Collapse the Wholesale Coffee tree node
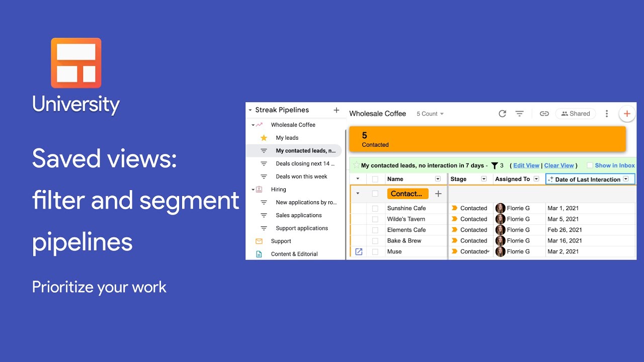The width and height of the screenshot is (644, 362). coord(253,125)
